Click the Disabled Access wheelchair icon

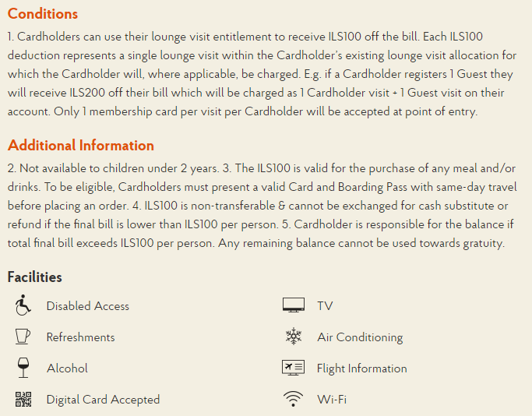[x=23, y=305]
